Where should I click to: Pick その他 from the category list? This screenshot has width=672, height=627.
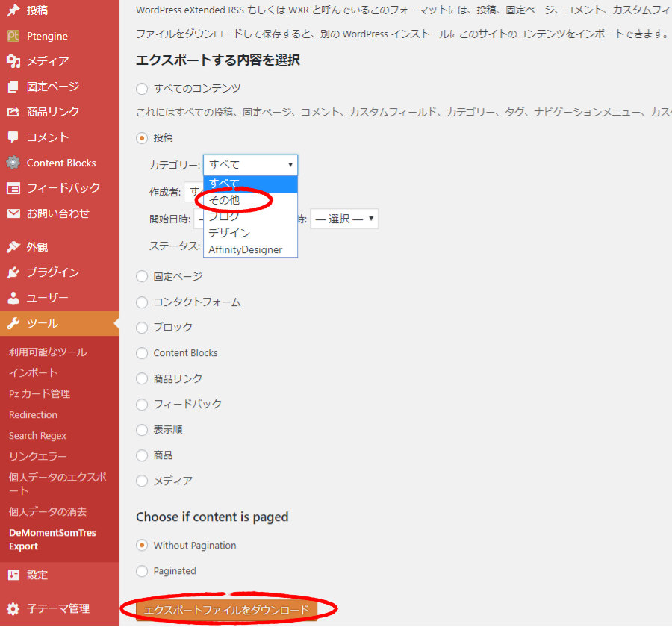point(225,200)
